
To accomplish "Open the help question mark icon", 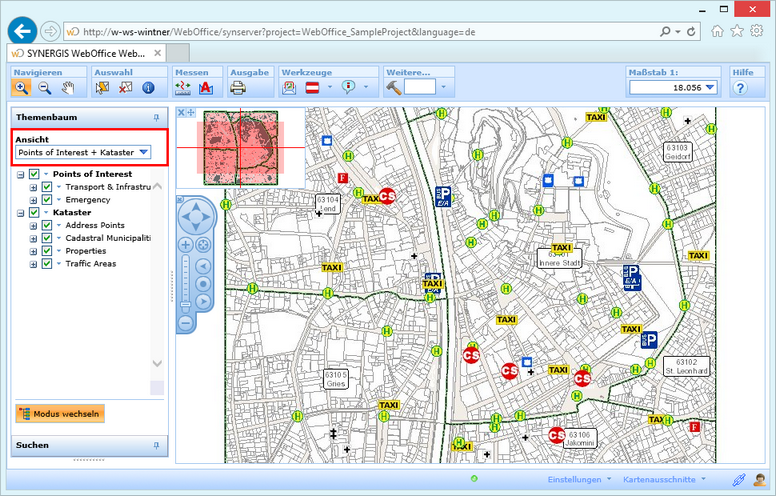I will point(741,88).
